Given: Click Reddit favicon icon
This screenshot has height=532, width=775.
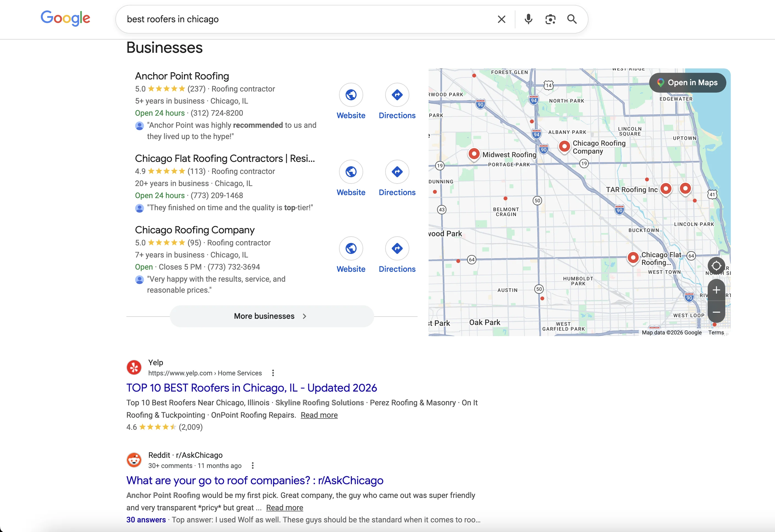Looking at the screenshot, I should (134, 460).
